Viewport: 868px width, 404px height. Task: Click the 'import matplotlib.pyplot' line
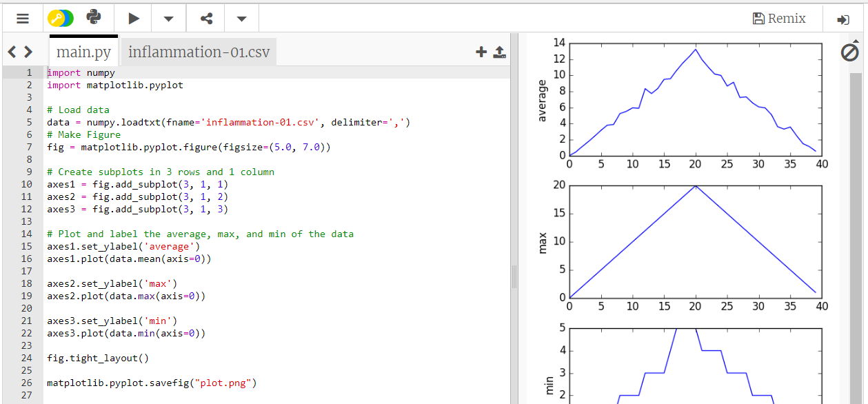(115, 85)
